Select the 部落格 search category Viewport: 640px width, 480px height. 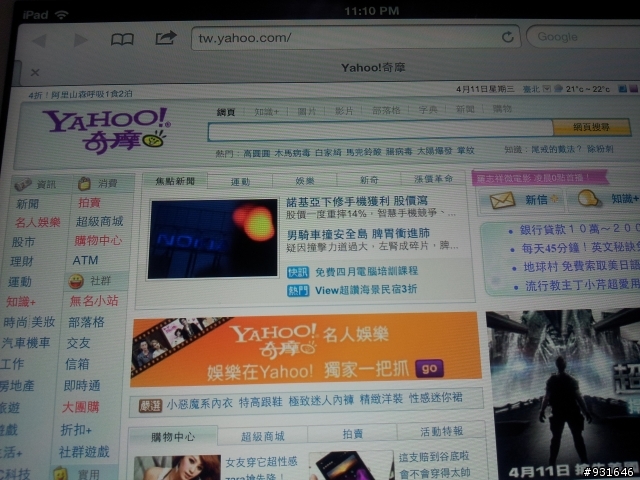[x=386, y=110]
